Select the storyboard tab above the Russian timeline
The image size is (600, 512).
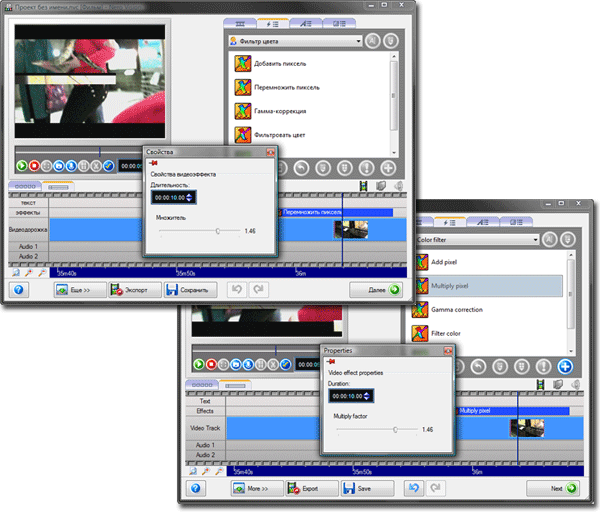click(x=25, y=186)
